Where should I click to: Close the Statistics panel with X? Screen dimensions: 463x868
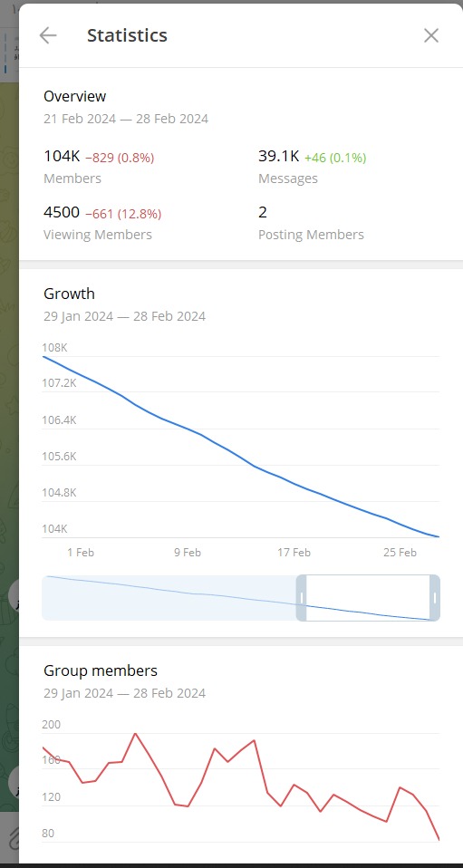coord(431,35)
